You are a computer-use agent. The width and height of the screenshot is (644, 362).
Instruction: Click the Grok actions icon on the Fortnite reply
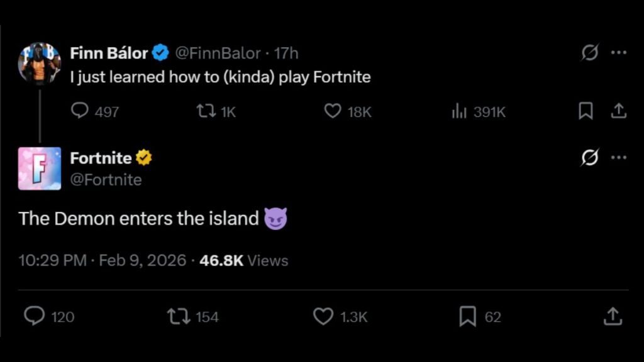pos(589,158)
